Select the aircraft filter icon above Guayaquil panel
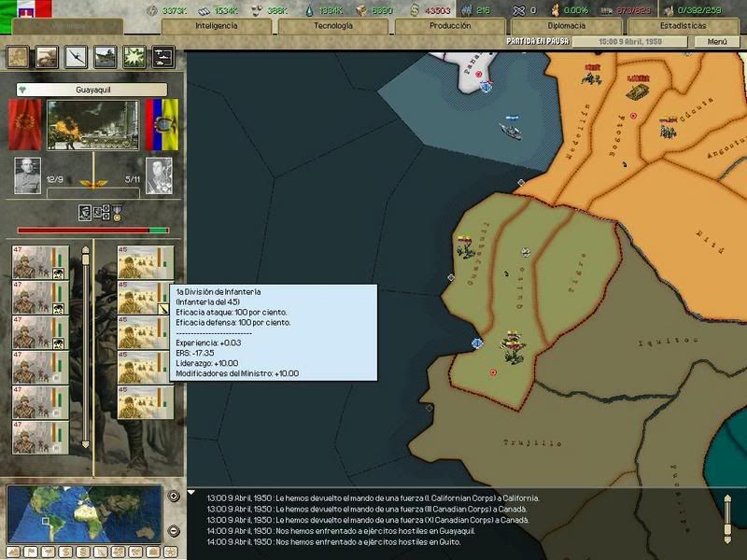747x560 pixels. (76, 57)
